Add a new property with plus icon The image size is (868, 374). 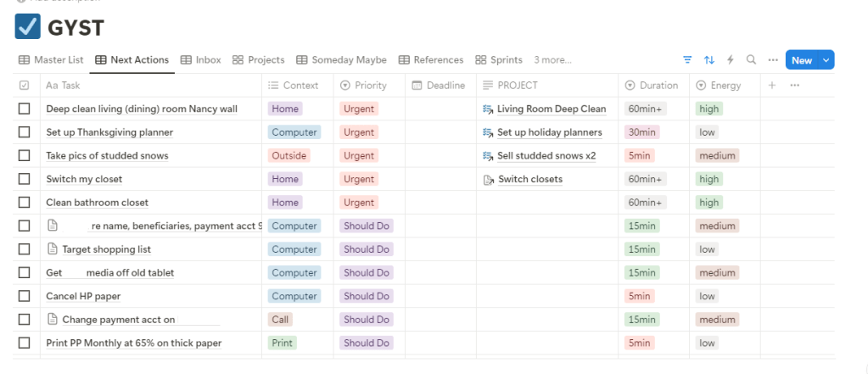click(772, 86)
